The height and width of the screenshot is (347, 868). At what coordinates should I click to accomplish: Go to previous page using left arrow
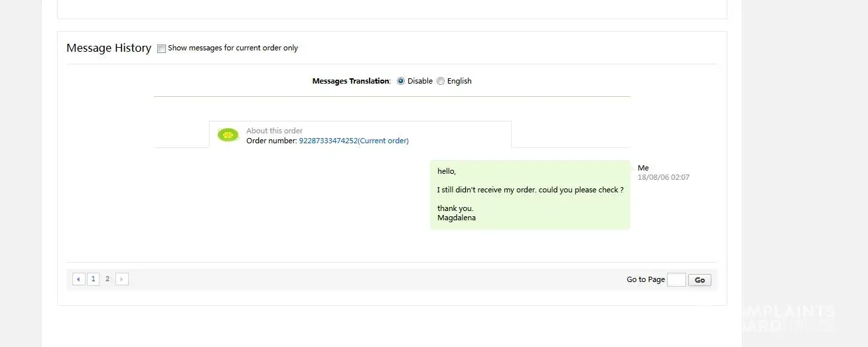click(x=79, y=279)
